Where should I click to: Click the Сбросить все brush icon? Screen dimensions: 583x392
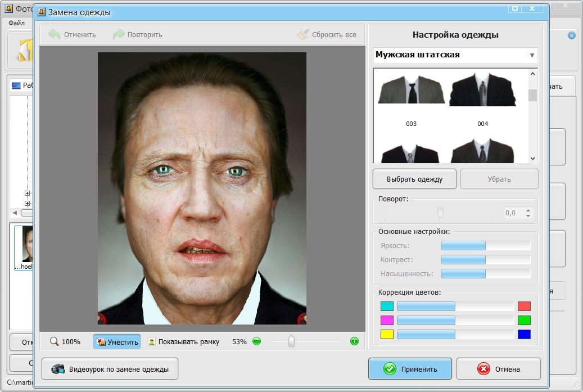point(302,35)
